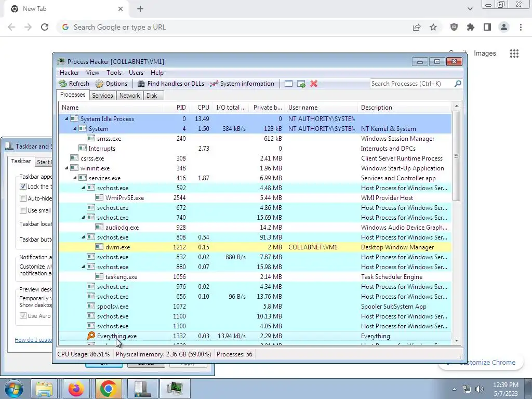Switch to the Network tab
The height and width of the screenshot is (399, 532).
(x=129, y=96)
